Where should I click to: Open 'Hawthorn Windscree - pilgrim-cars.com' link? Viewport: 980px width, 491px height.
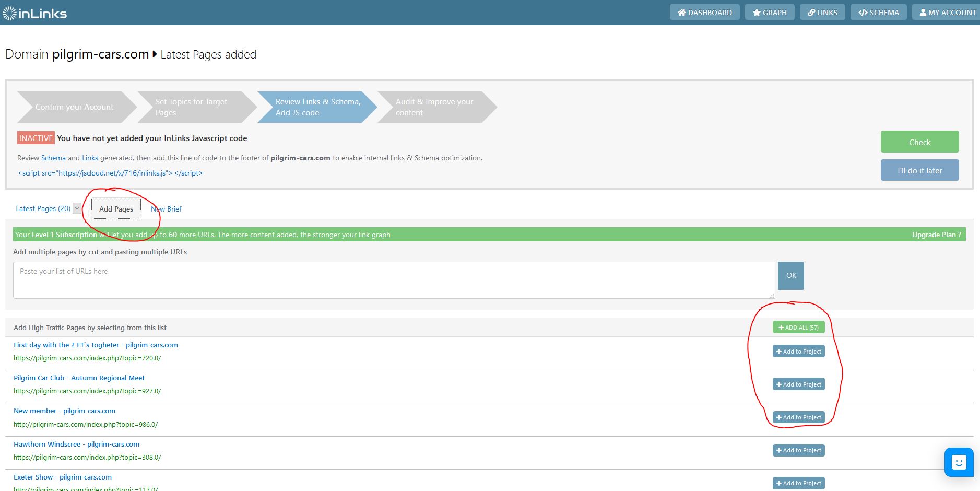click(76, 444)
